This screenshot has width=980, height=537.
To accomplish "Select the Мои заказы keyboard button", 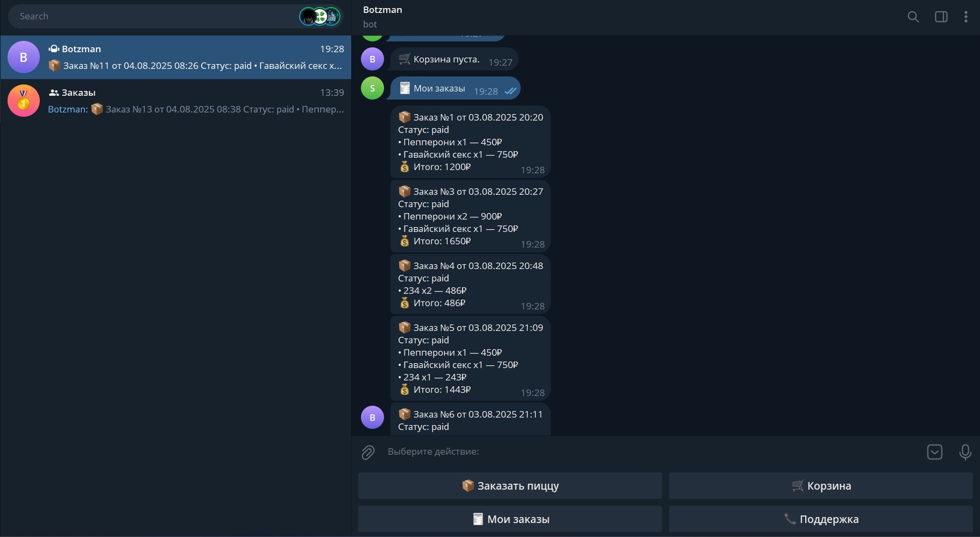I will click(510, 519).
